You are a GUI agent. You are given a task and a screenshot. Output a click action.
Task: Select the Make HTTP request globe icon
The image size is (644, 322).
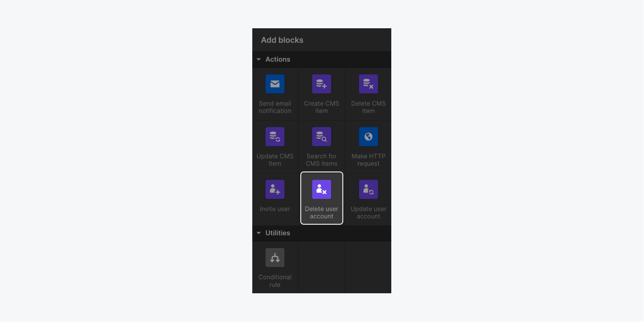(x=369, y=137)
